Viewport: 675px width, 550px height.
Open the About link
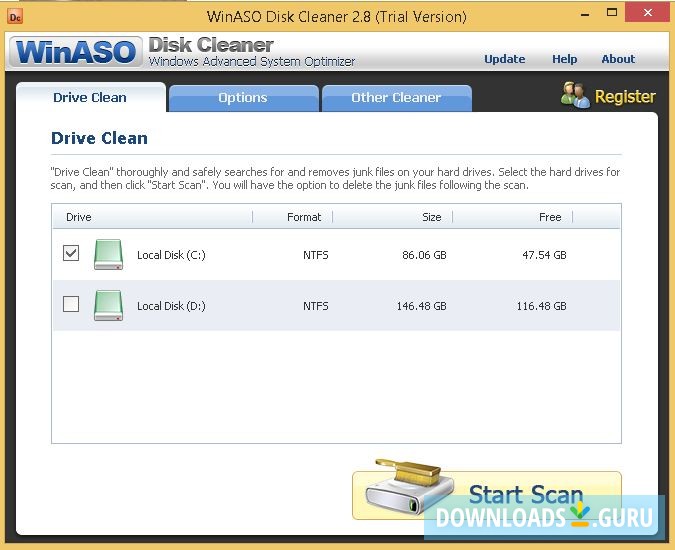[618, 59]
